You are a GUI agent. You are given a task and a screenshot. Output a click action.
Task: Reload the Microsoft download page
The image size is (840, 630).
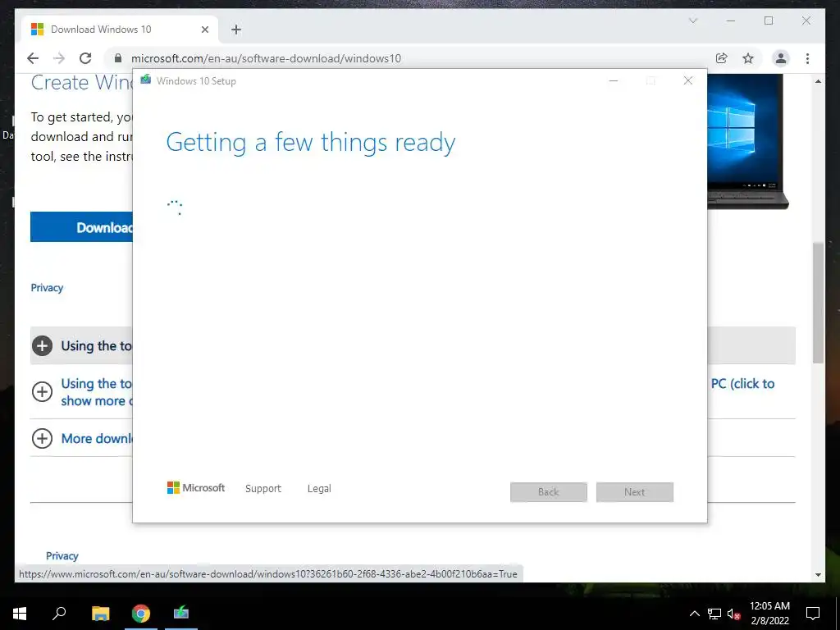tap(85, 58)
